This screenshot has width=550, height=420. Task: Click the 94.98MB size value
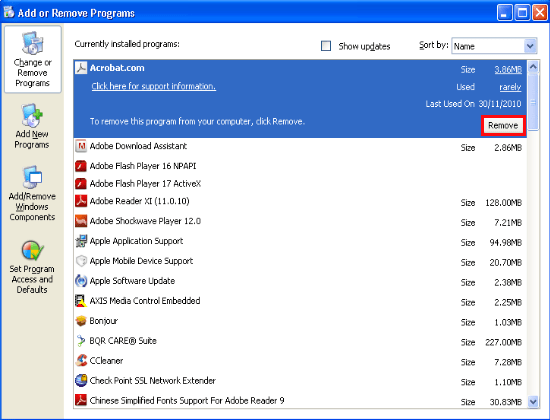tap(506, 243)
